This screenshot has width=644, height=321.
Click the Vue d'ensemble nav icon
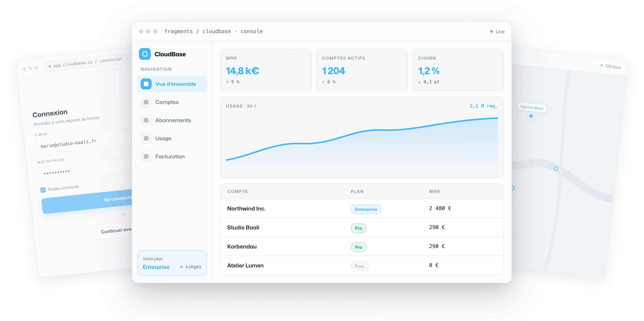[146, 84]
